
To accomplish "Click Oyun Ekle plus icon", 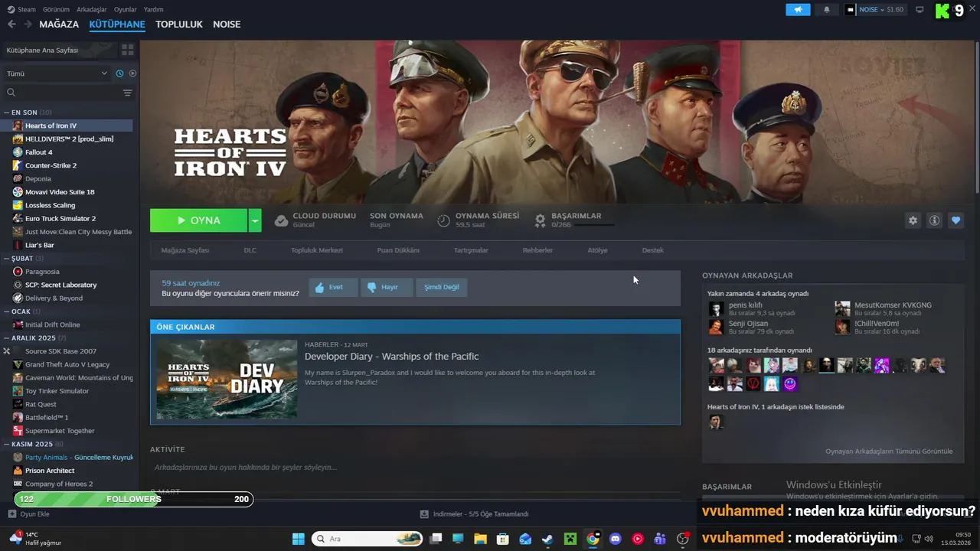I will point(11,514).
